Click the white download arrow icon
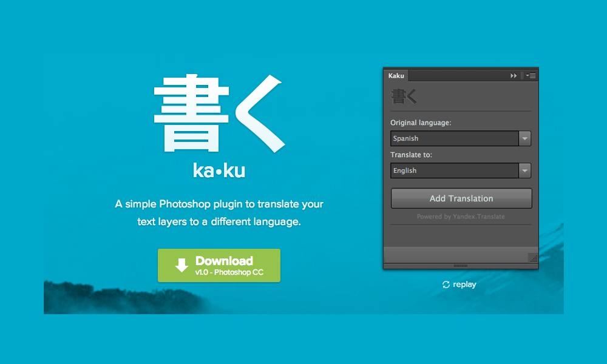Screen dimensions: 607x364 point(181,265)
